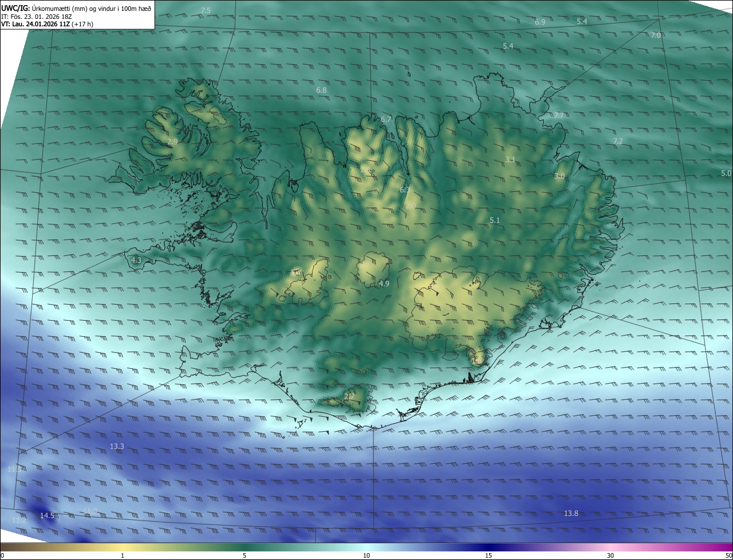The width and height of the screenshot is (733, 560).
Task: Click the 50 tick on color scale
Action: (728, 555)
